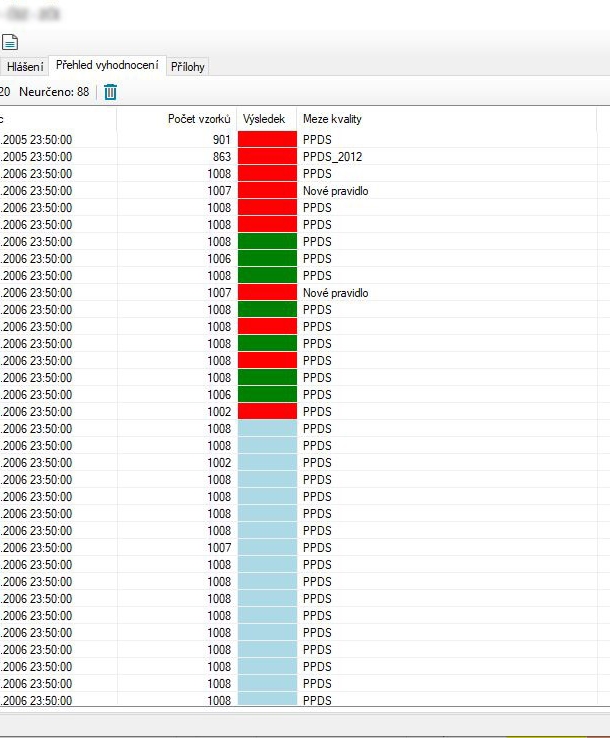This screenshot has height=738, width=610.
Task: Click the Neurčeno: 88 filter label
Action: [54, 92]
